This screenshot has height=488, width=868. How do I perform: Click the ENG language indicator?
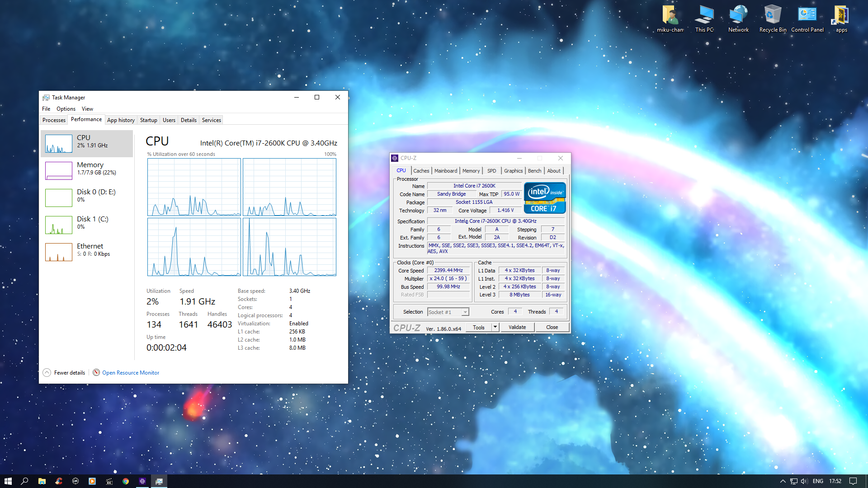tap(818, 481)
